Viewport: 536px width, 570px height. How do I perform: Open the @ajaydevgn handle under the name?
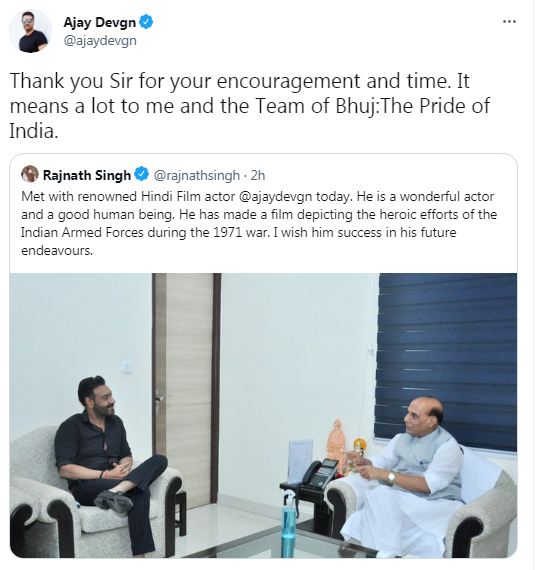(x=100, y=40)
